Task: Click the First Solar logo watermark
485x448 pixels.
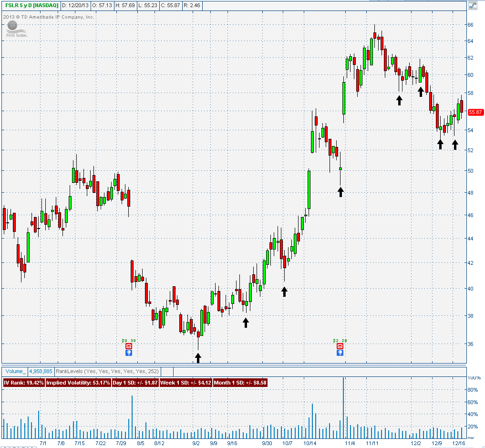Action: tap(15, 30)
